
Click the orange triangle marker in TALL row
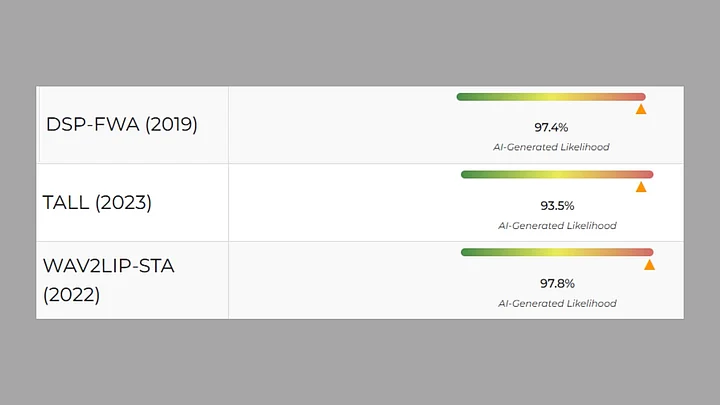point(641,187)
